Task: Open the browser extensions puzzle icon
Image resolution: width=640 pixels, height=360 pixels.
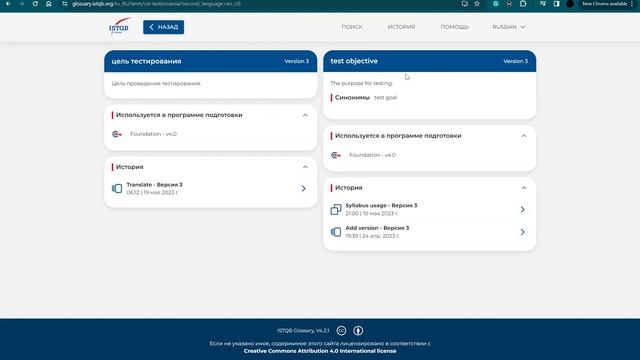Action: [x=523, y=4]
